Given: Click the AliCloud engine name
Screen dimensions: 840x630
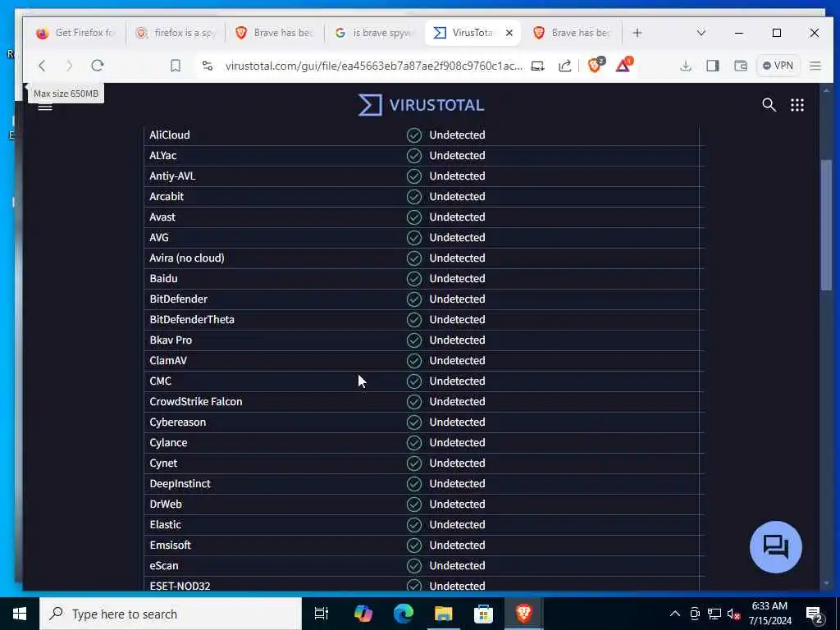Looking at the screenshot, I should coord(170,135).
